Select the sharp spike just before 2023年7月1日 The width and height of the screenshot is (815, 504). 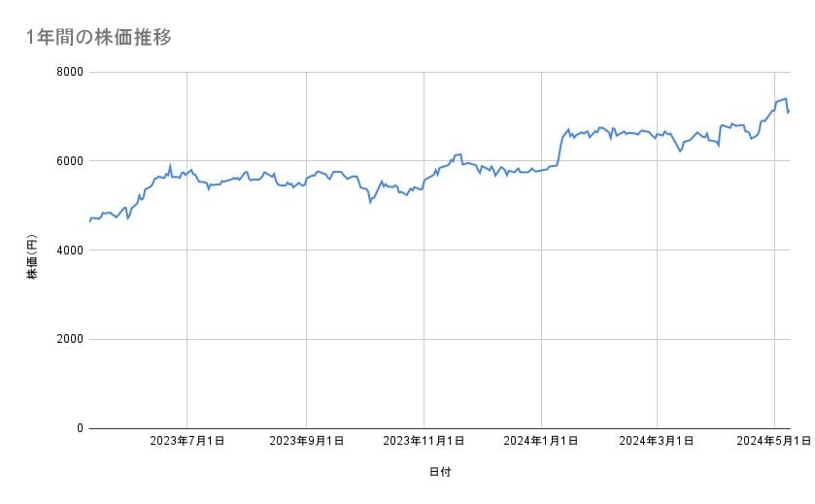(170, 166)
